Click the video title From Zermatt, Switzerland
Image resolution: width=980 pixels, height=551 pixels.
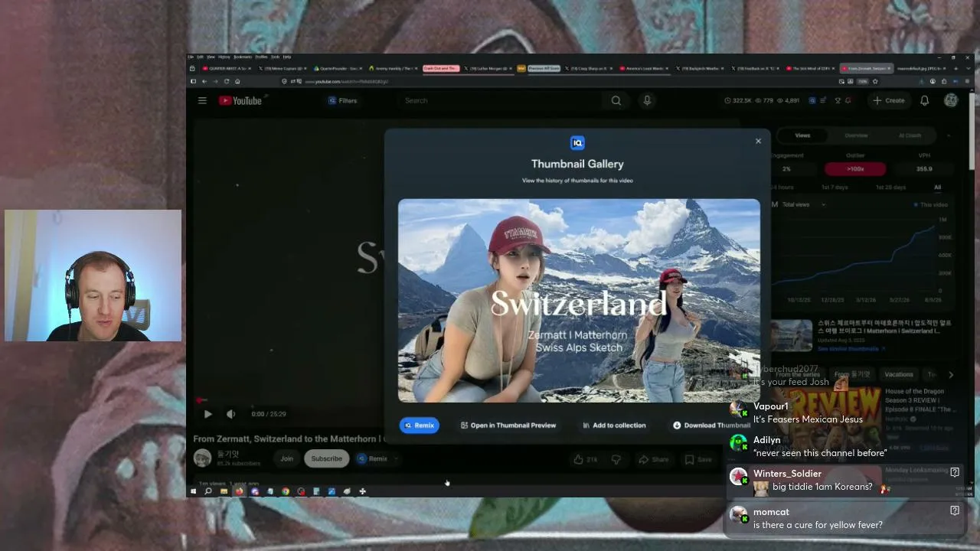point(289,439)
